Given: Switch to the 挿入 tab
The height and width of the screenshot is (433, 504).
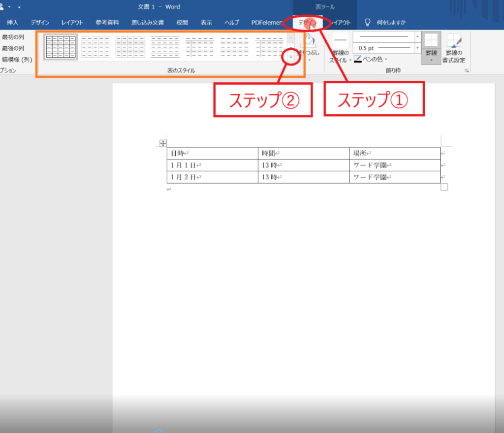Looking at the screenshot, I should 12,23.
